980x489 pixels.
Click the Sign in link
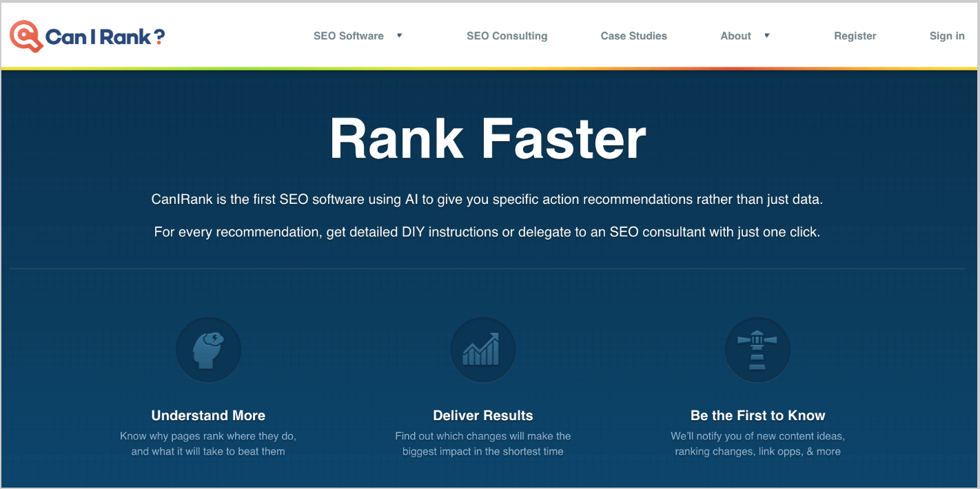click(947, 36)
